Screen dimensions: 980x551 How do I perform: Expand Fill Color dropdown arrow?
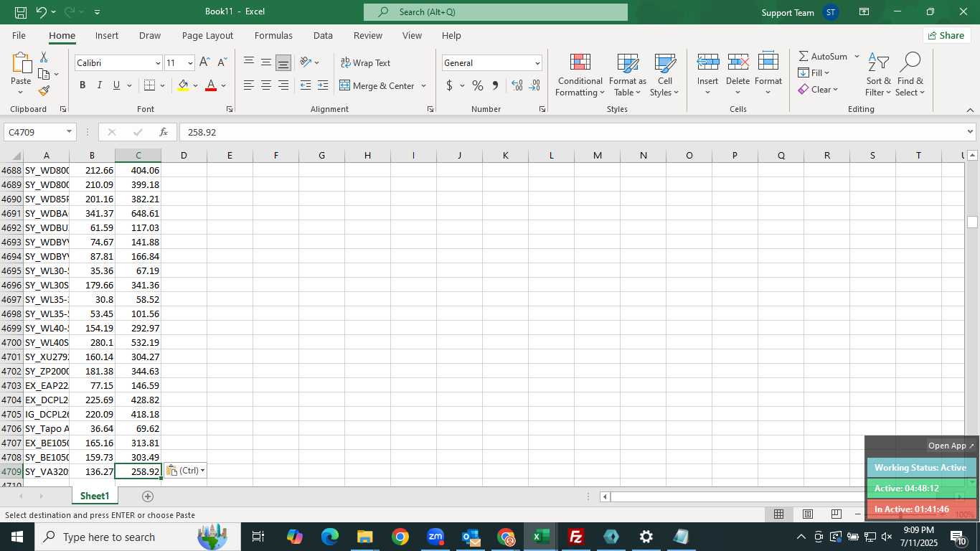point(195,85)
